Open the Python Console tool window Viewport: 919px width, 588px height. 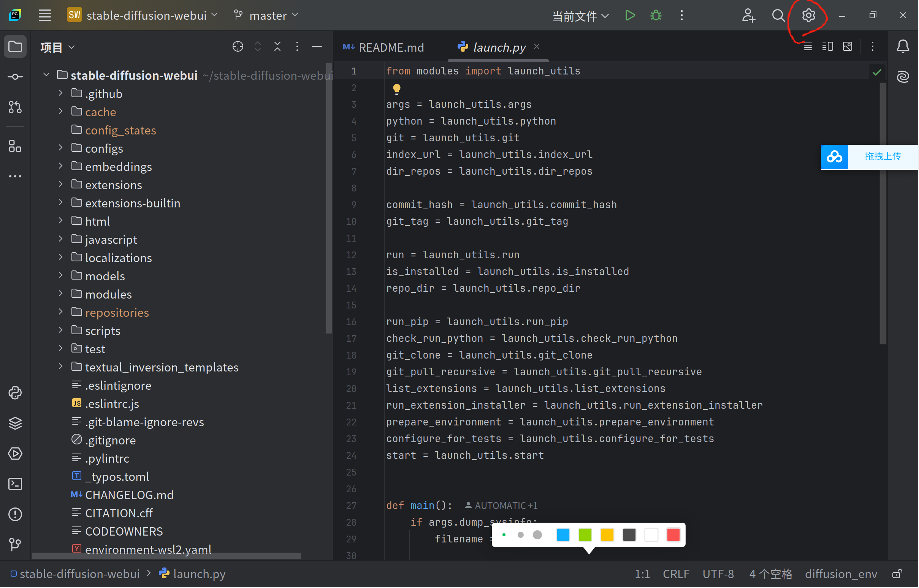15,393
